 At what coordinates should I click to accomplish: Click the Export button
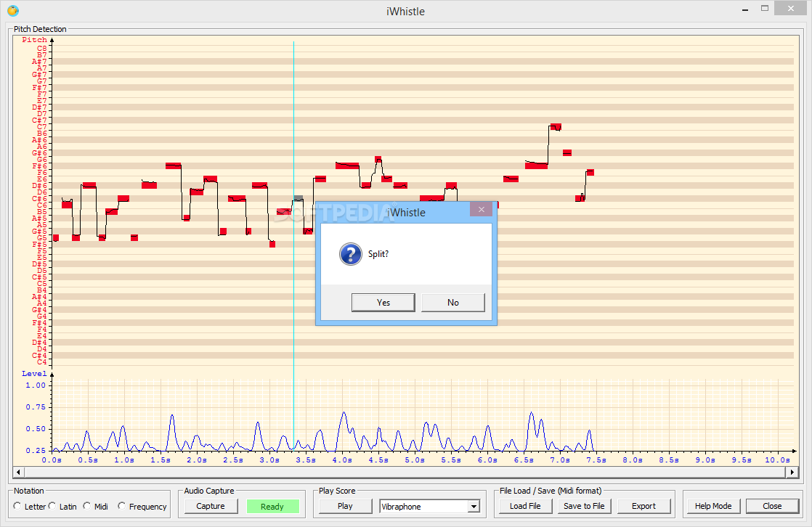click(643, 506)
